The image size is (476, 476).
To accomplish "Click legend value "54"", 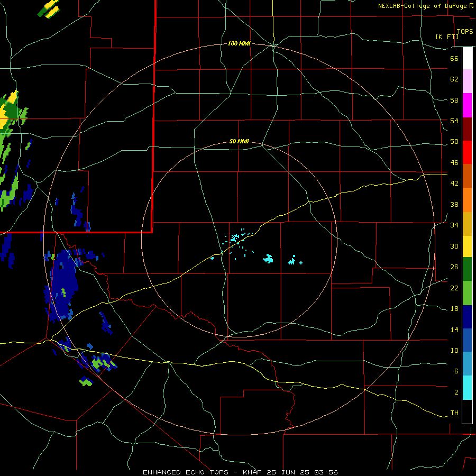I will tap(454, 121).
